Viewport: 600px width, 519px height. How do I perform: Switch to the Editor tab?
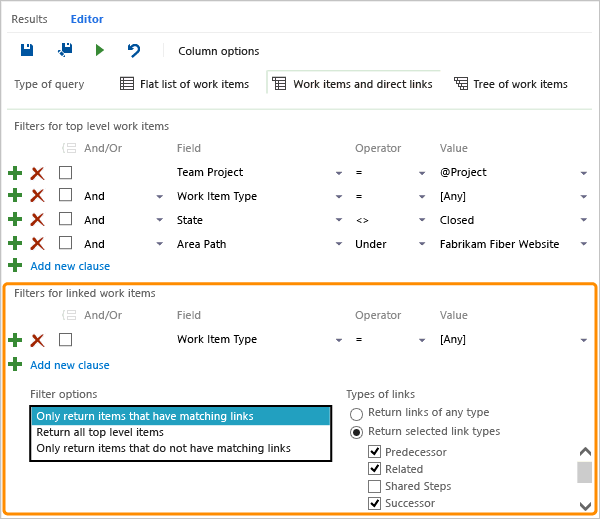point(87,19)
